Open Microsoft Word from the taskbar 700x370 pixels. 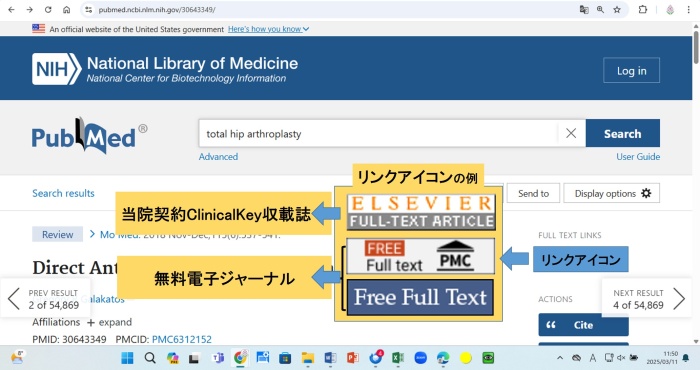click(x=330, y=358)
